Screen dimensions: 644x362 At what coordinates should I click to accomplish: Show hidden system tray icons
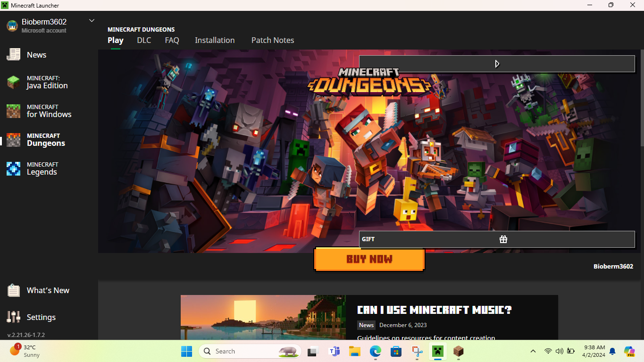point(533,351)
